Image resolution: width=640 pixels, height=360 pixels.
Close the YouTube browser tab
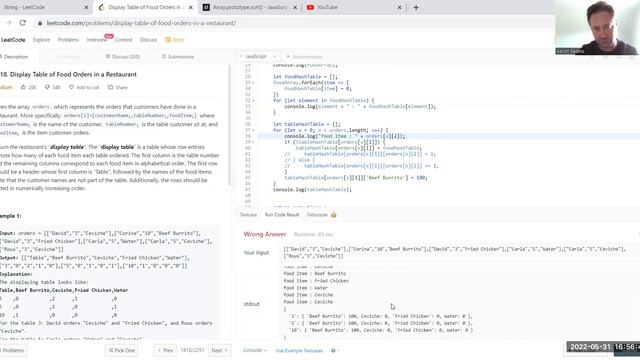point(400,7)
